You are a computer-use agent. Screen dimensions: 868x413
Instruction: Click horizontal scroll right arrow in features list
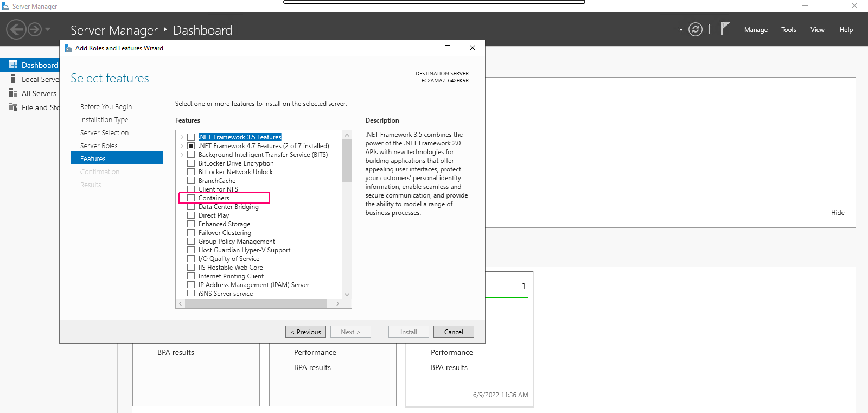(337, 304)
